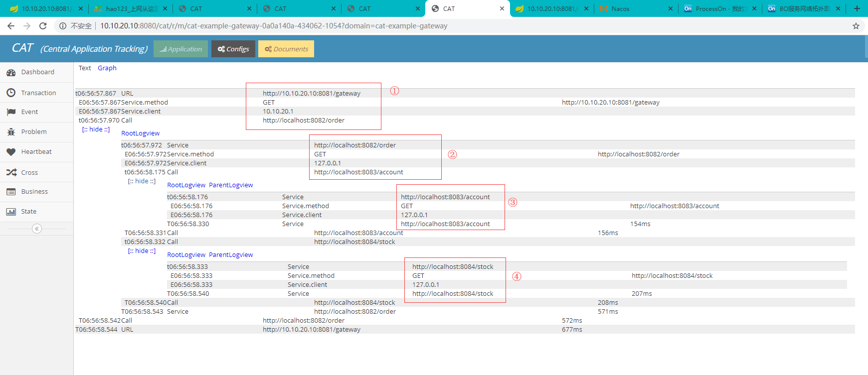Select the Event flag icon
This screenshot has width=868, height=375.
(x=11, y=112)
